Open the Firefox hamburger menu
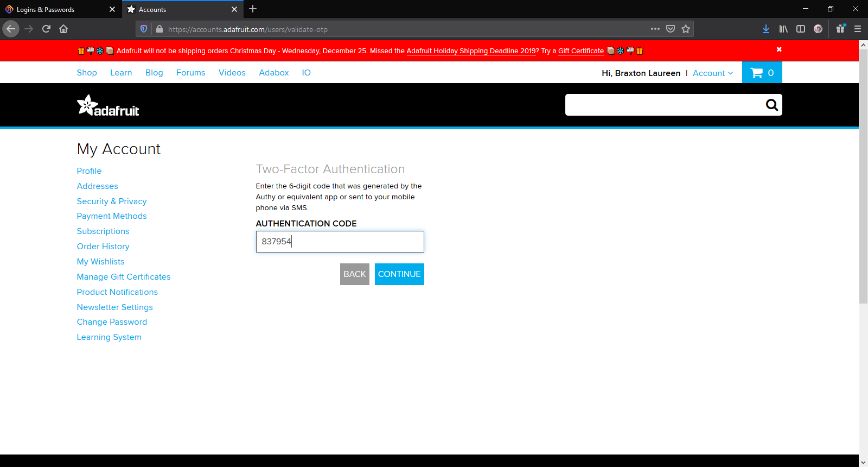Image resolution: width=868 pixels, height=467 pixels. (x=858, y=29)
